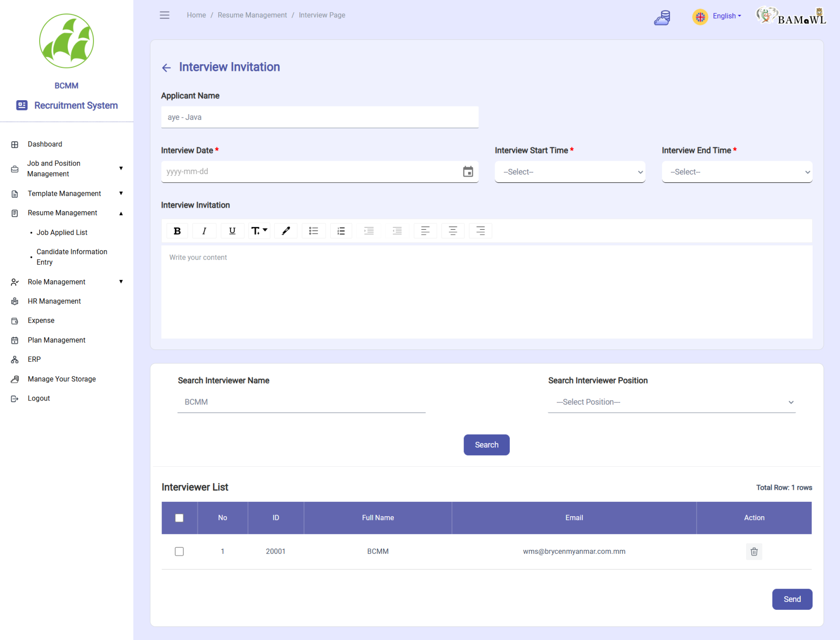Open Job Applied List submenu
Viewport: 840px width, 640px height.
pyautogui.click(x=62, y=232)
